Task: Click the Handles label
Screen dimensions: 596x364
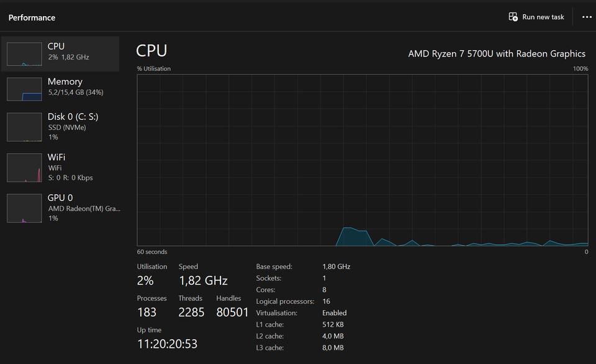Action: pyautogui.click(x=228, y=298)
